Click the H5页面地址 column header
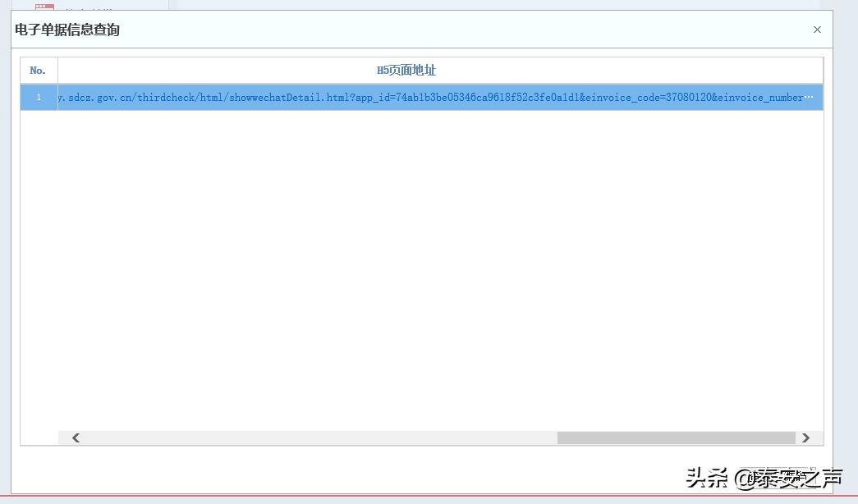The height and width of the screenshot is (504, 858). pos(440,70)
